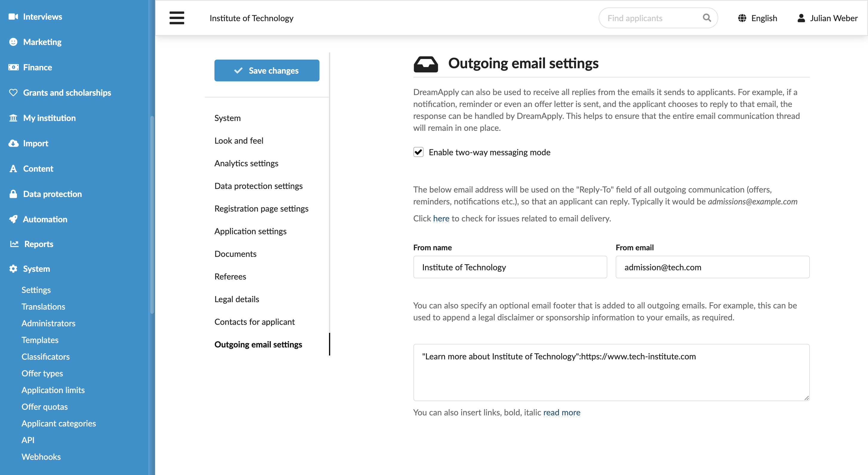Open Offer quotas under System
This screenshot has width=868, height=475.
(x=44, y=407)
